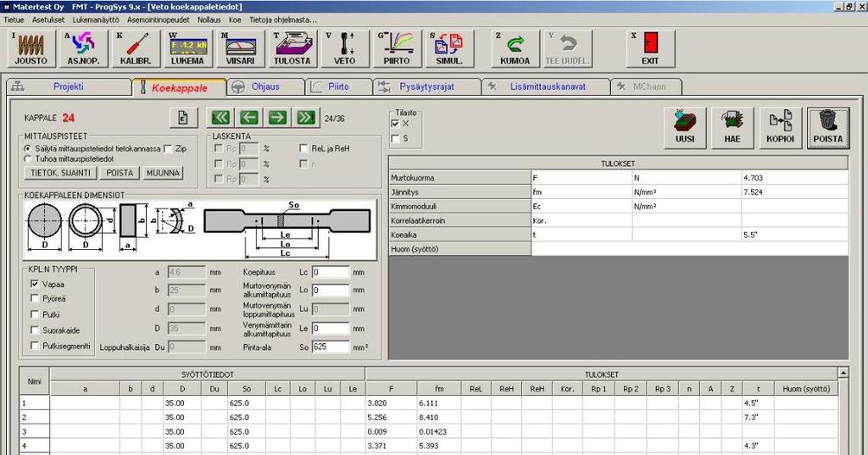Open the Koe menu
This screenshot has height=455, width=868.
point(235,19)
